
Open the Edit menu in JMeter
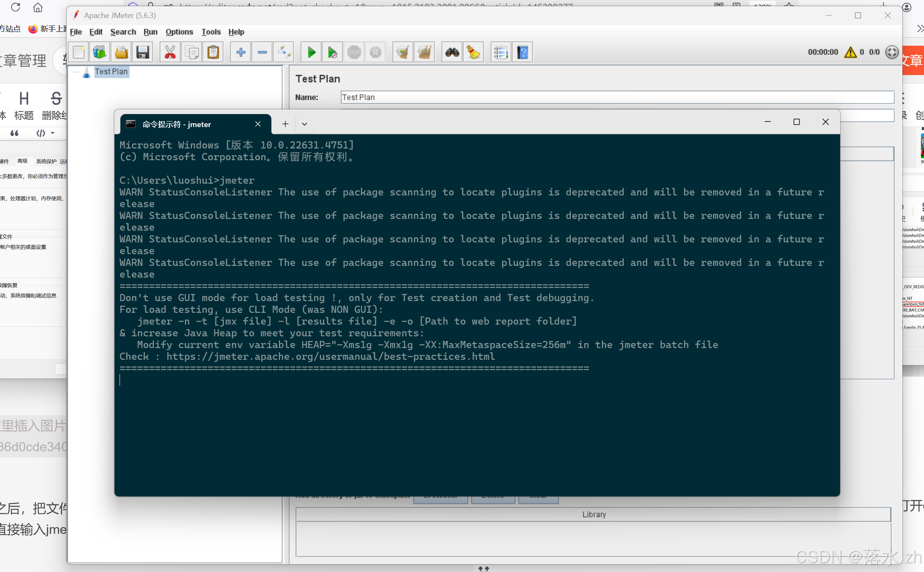click(96, 32)
